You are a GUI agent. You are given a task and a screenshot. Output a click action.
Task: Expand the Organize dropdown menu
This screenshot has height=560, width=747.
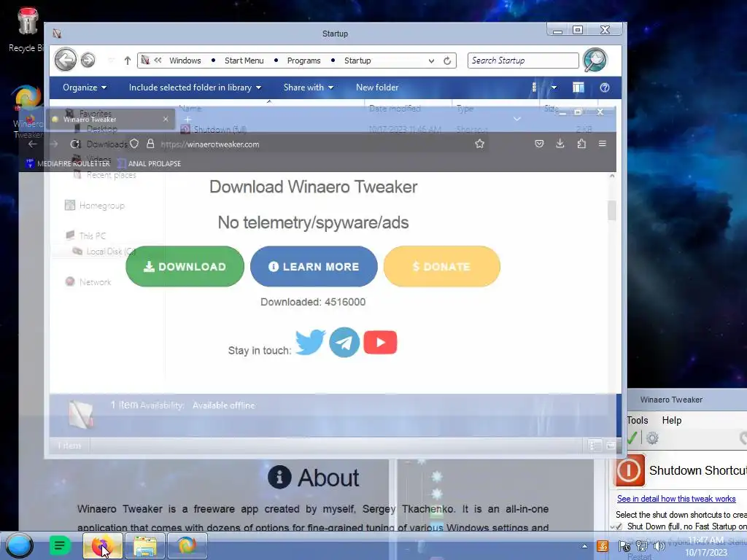click(x=85, y=87)
